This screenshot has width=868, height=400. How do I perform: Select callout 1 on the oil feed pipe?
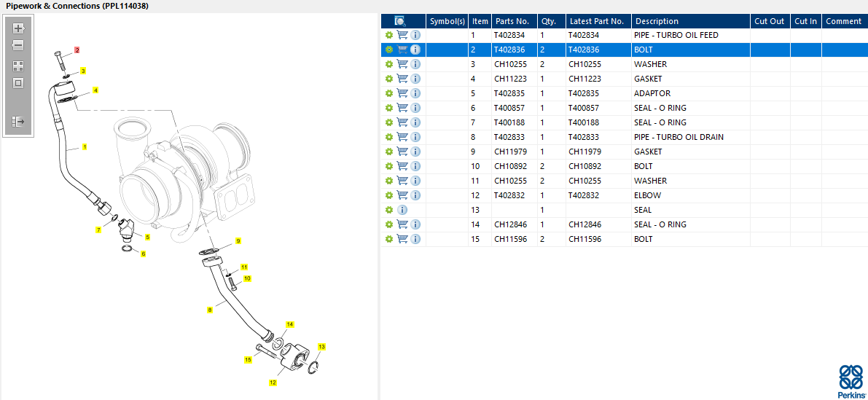pyautogui.click(x=85, y=147)
